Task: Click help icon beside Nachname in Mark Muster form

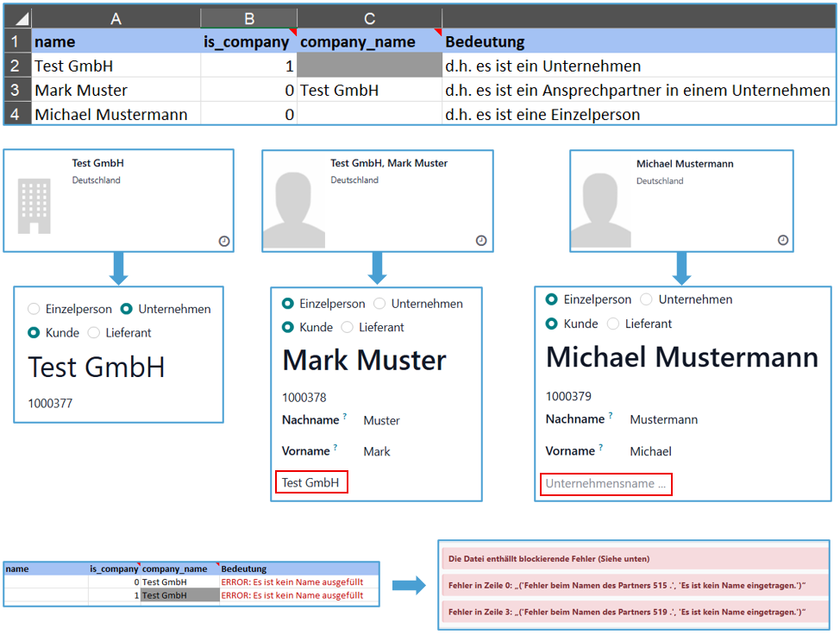Action: click(x=345, y=417)
